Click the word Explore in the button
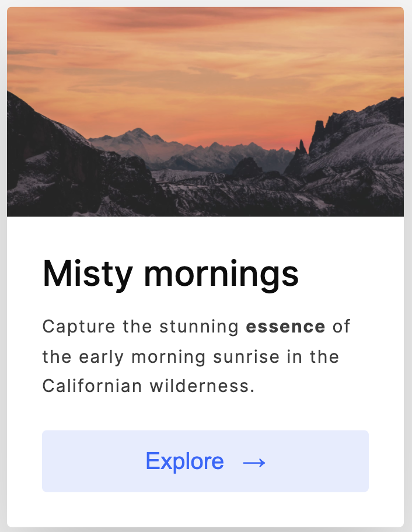The width and height of the screenshot is (412, 532). (x=184, y=461)
